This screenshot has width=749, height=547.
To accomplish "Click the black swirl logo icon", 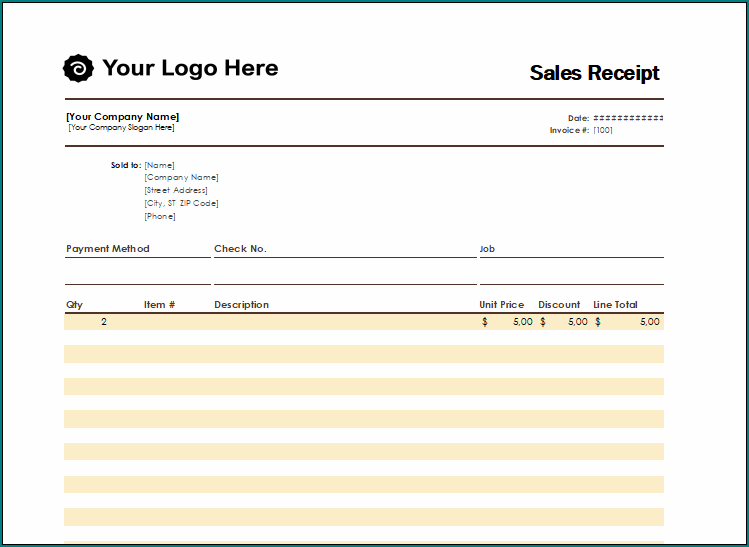I will pyautogui.click(x=78, y=68).
